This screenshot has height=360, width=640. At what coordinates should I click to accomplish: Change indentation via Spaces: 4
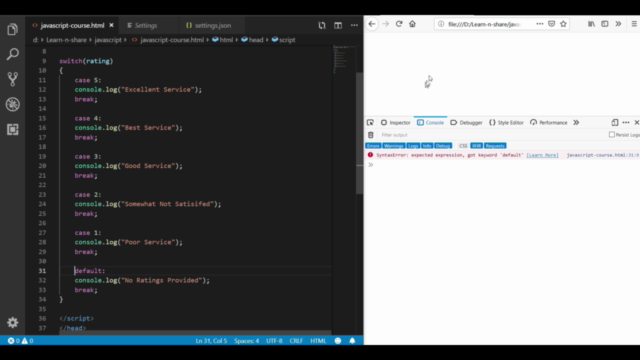tap(247, 340)
